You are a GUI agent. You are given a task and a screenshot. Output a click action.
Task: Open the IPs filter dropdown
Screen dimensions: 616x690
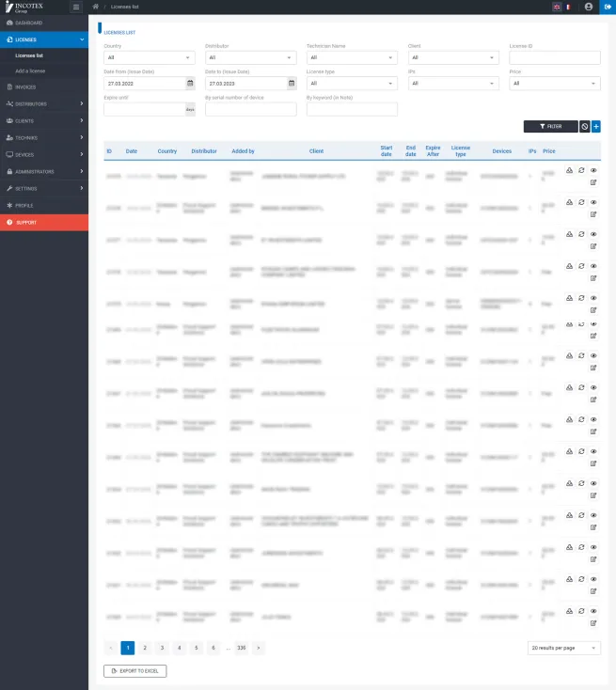(x=453, y=83)
